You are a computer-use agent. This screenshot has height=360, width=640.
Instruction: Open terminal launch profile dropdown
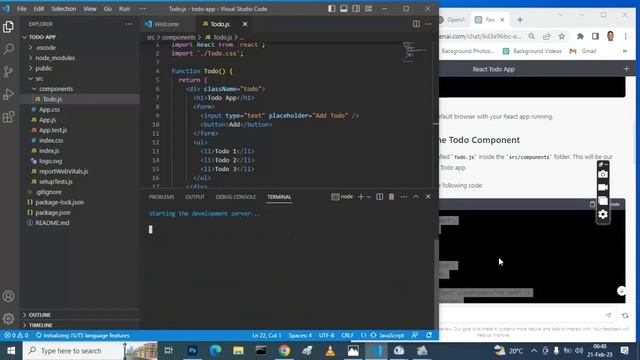[369, 197]
